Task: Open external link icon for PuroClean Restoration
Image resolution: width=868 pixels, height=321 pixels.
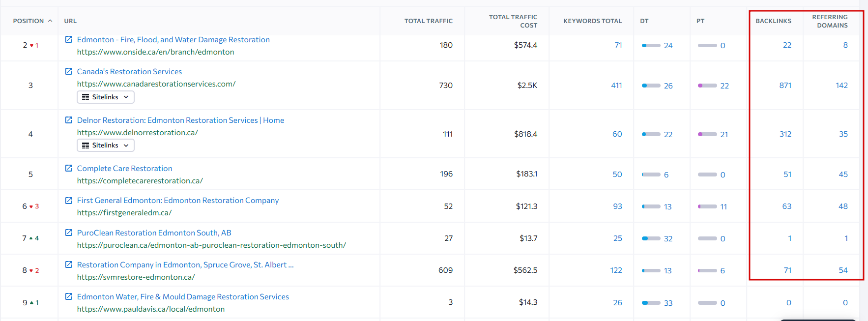Action: coord(69,233)
